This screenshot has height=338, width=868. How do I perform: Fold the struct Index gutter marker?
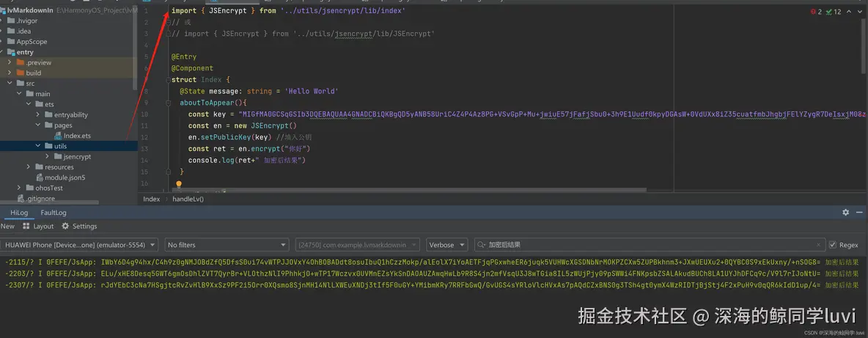coord(168,80)
